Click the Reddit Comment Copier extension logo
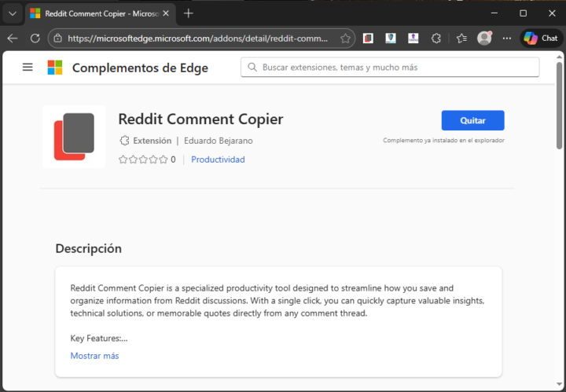 (x=74, y=137)
